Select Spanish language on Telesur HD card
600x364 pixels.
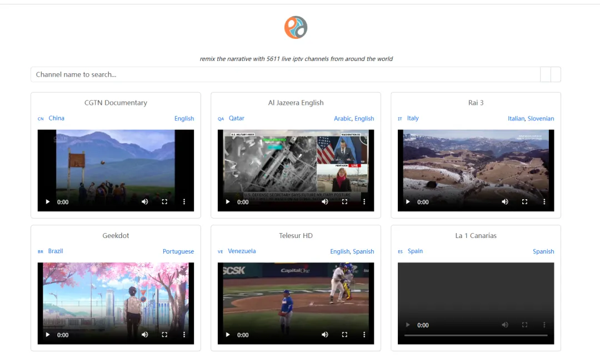363,251
